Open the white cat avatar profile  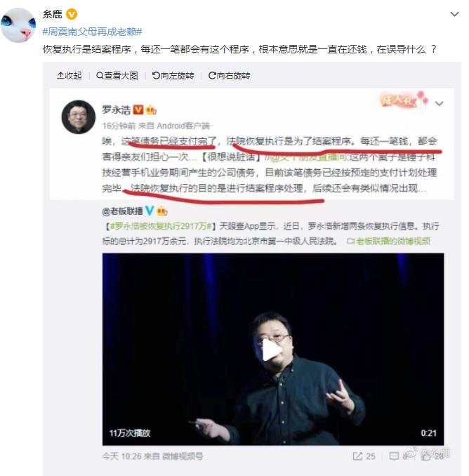[x=18, y=25]
